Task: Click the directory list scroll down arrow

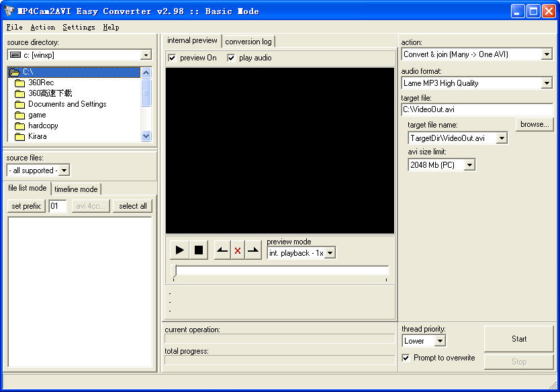Action: (x=146, y=136)
